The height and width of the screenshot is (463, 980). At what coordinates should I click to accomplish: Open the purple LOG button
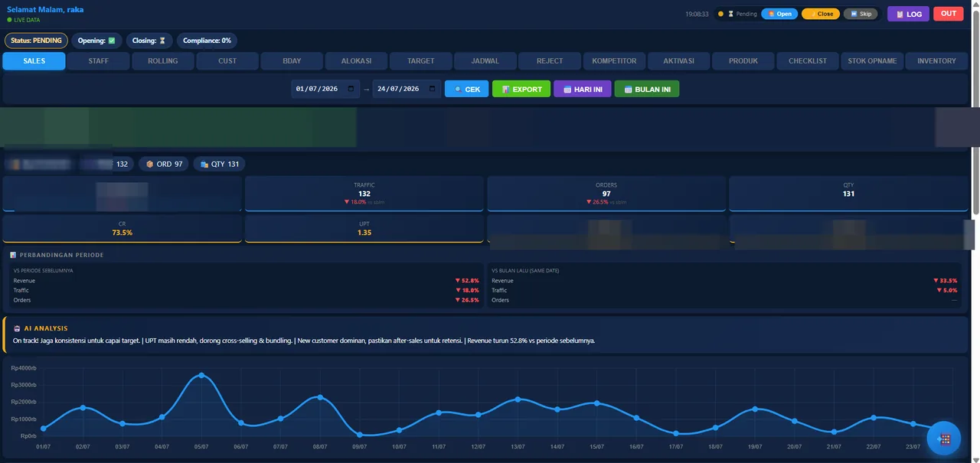point(908,14)
